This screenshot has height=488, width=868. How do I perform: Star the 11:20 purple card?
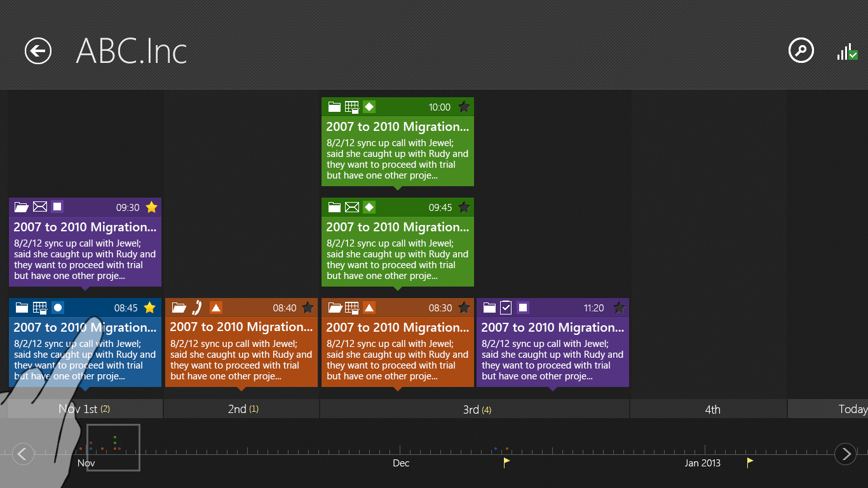619,308
